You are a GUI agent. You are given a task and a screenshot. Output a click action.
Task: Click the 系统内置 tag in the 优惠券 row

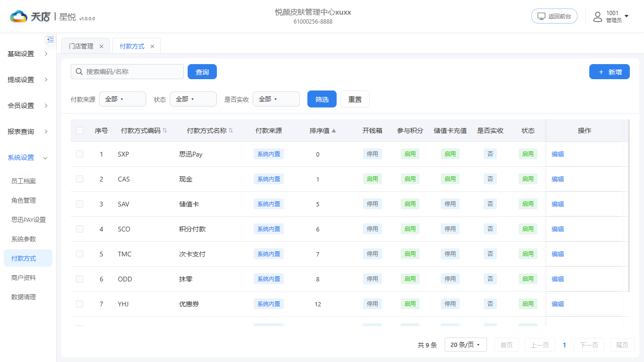tap(269, 304)
